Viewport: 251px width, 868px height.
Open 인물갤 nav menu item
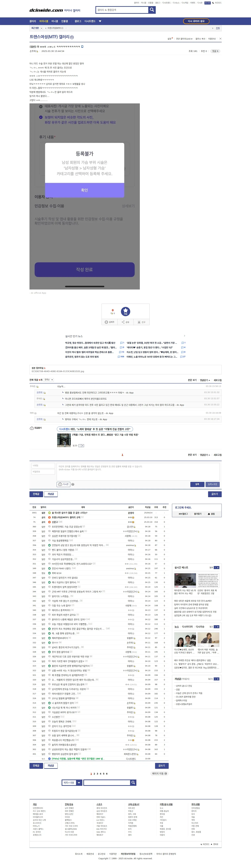(x=65, y=21)
